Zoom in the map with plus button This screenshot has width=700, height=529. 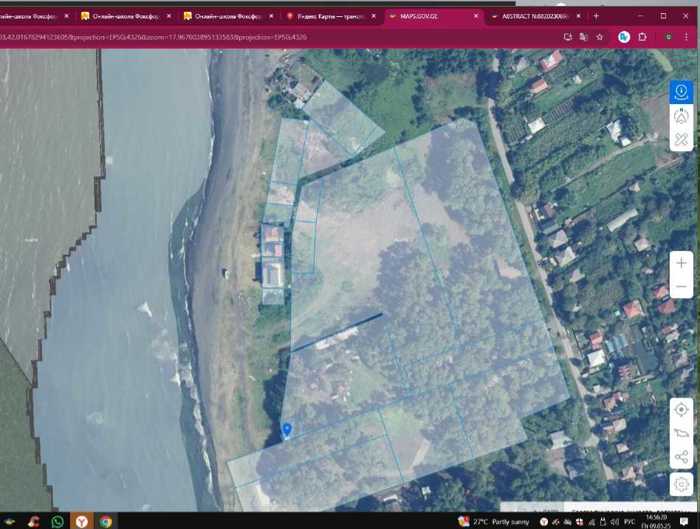tap(681, 263)
